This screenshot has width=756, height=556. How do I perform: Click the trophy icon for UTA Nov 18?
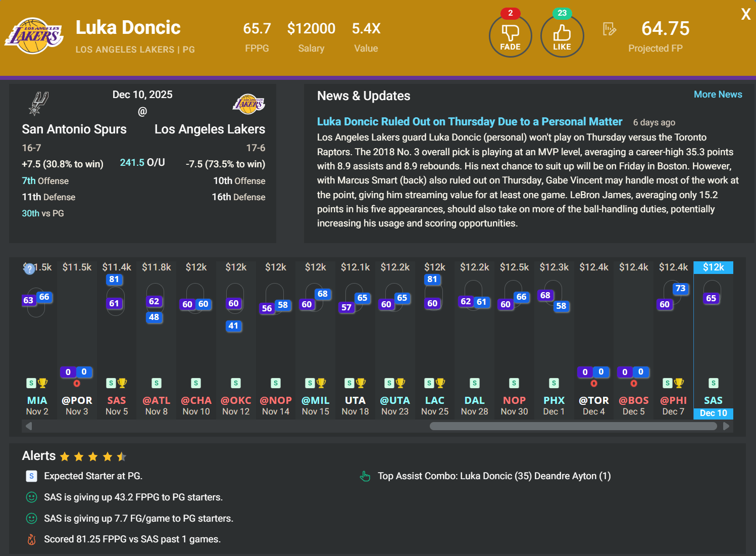[361, 383]
